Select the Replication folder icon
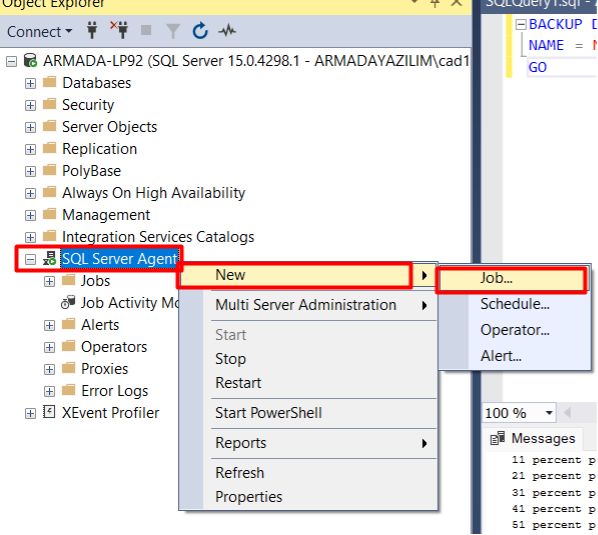 point(50,148)
